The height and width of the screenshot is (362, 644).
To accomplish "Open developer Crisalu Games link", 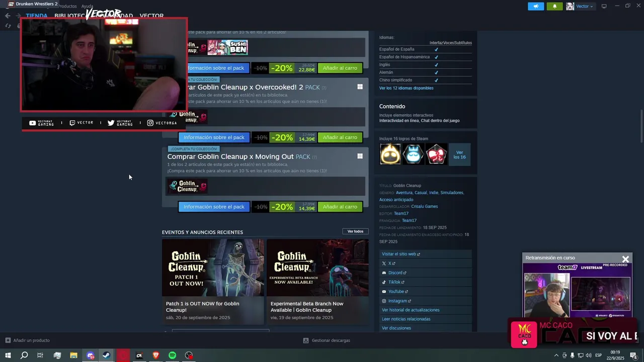I will (x=424, y=206).
